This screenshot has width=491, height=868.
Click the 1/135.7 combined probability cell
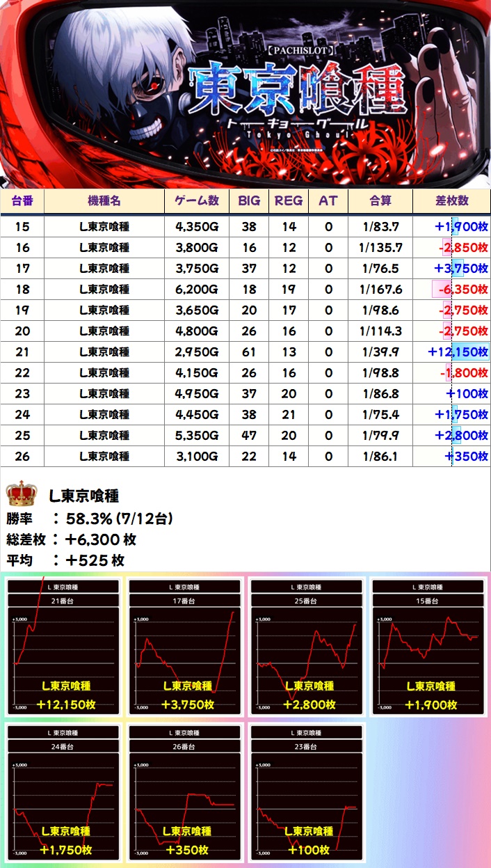tap(380, 248)
